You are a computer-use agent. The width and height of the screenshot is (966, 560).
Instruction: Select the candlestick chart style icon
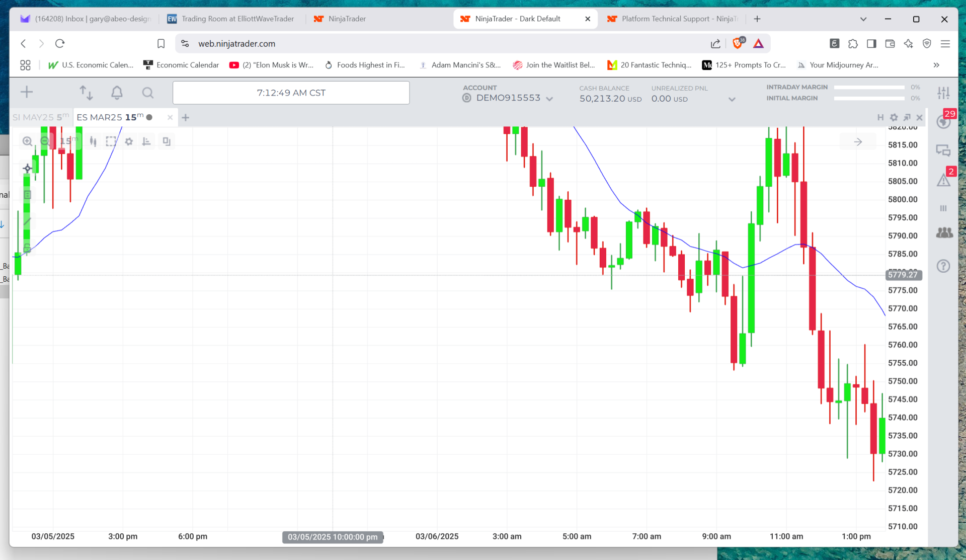pyautogui.click(x=93, y=141)
